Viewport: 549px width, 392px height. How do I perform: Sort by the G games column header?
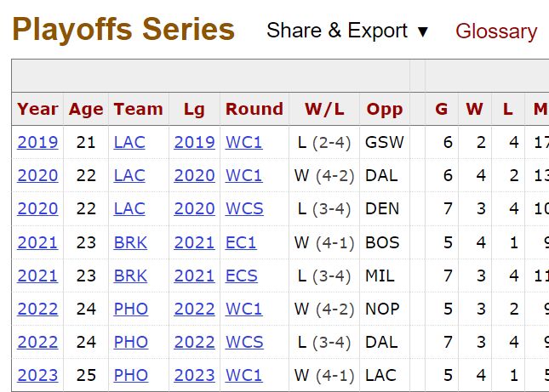(x=441, y=109)
